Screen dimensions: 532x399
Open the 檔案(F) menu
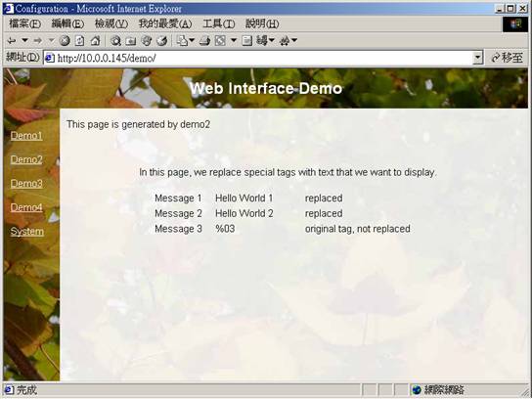(x=24, y=23)
